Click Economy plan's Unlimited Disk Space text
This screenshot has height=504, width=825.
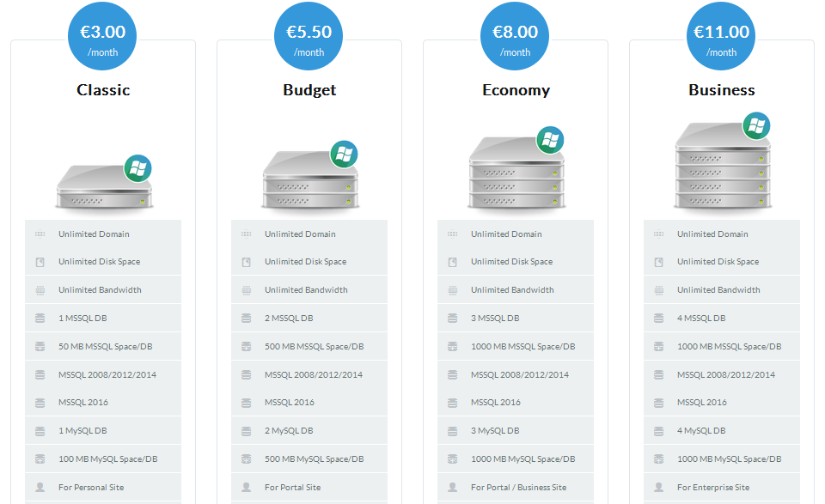click(512, 262)
